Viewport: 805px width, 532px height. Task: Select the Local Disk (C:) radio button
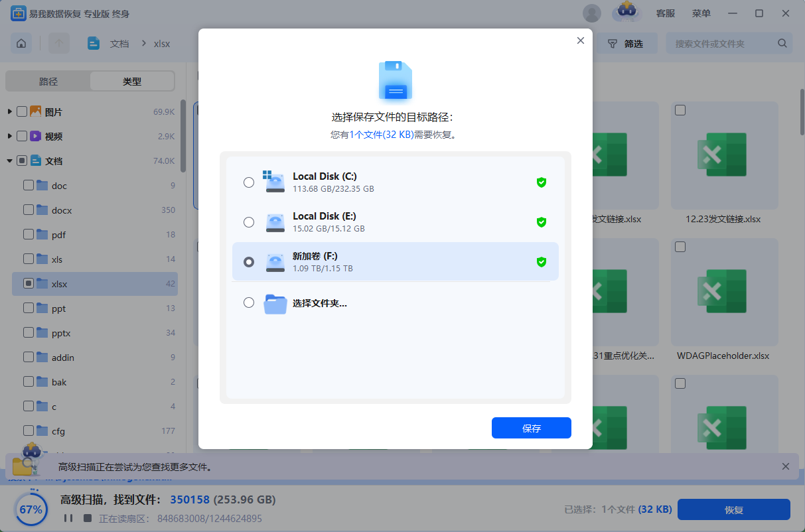pos(249,182)
